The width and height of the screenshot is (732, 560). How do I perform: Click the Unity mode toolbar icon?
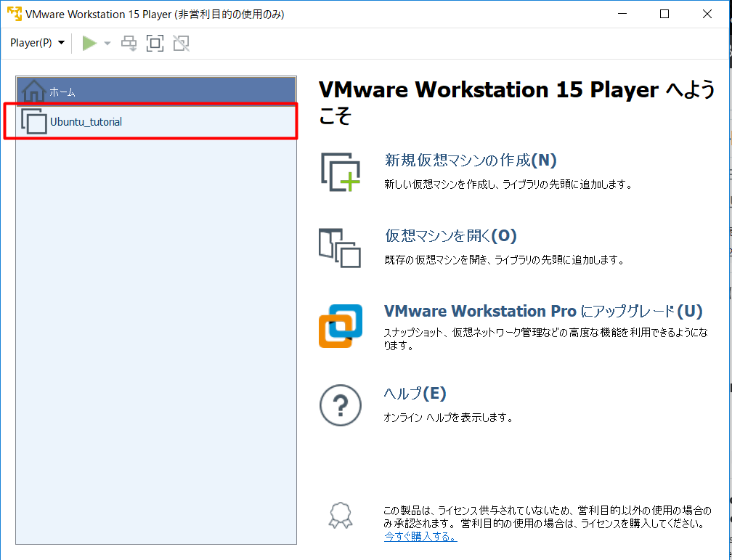[x=181, y=43]
